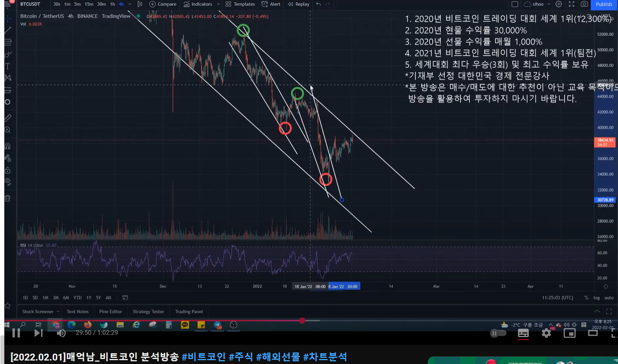Toggle stay in drawing mode pencil-lock

pos(7,158)
